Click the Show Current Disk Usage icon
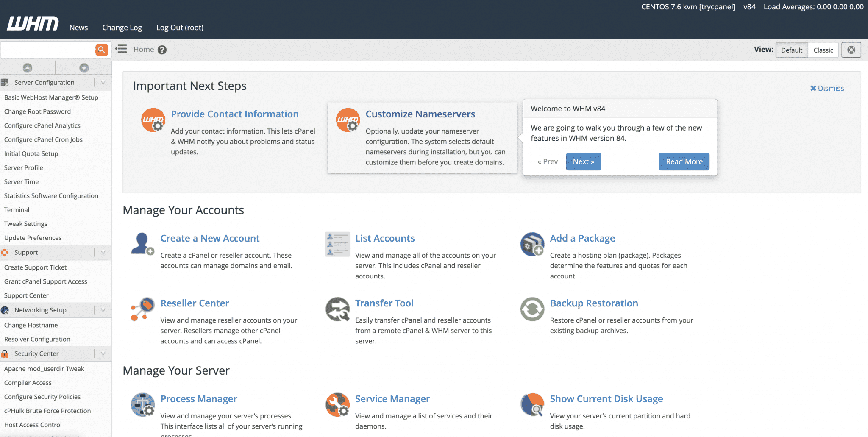 pos(532,405)
